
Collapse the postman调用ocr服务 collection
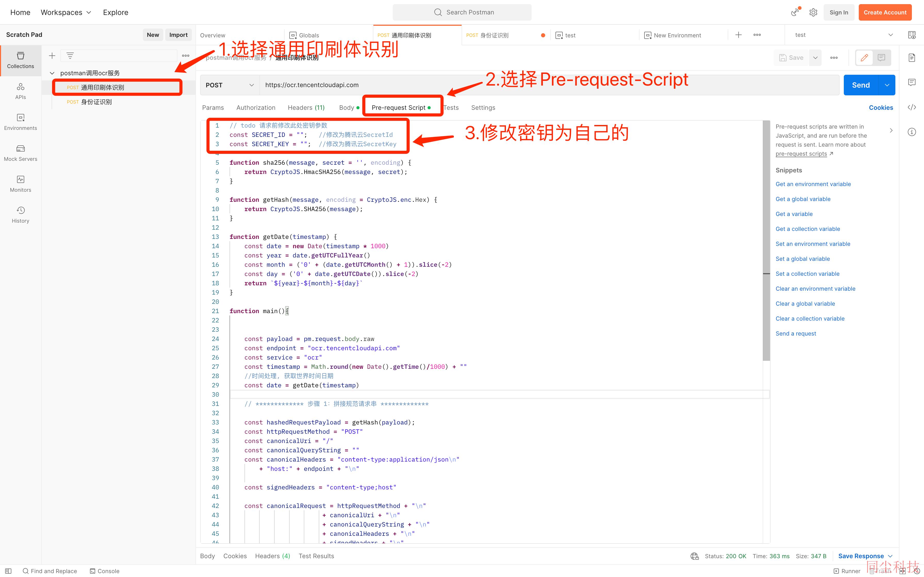52,73
